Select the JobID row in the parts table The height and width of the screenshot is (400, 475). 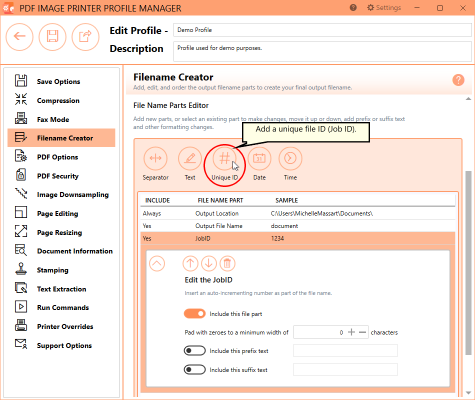pyautogui.click(x=298, y=238)
